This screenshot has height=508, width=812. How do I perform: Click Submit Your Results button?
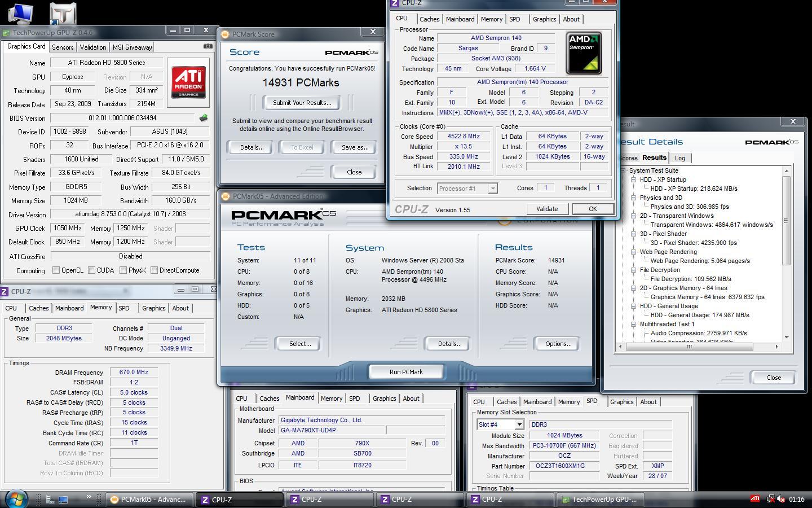point(302,103)
